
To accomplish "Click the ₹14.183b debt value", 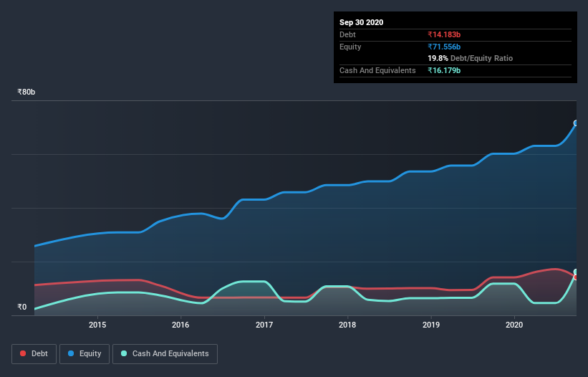I will tap(444, 34).
